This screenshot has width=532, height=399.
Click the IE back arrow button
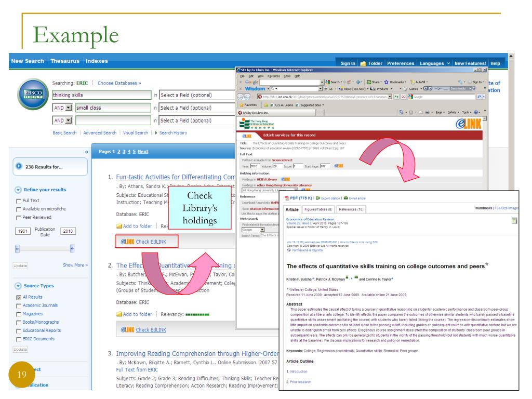pyautogui.click(x=240, y=97)
